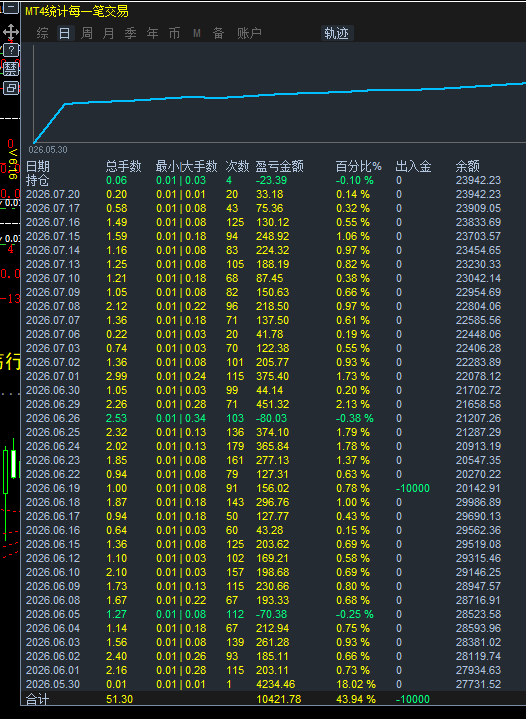Click the 百分比% column header
Screen dimensions: 526x719
[359, 166]
